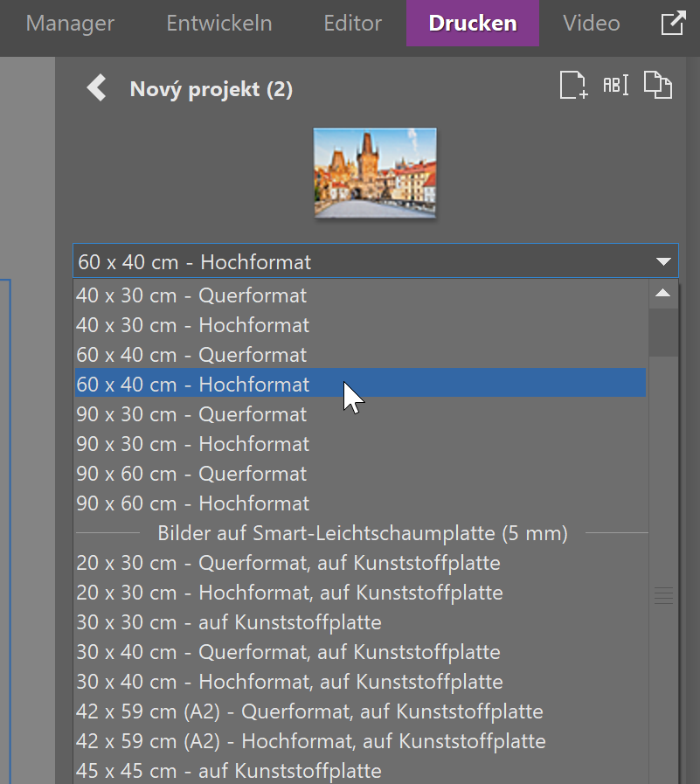Image resolution: width=700 pixels, height=784 pixels.
Task: Go to the Editor tab
Action: tap(353, 24)
